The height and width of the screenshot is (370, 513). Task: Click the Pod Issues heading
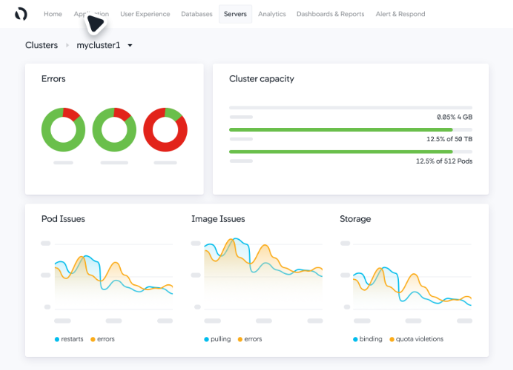click(x=63, y=219)
